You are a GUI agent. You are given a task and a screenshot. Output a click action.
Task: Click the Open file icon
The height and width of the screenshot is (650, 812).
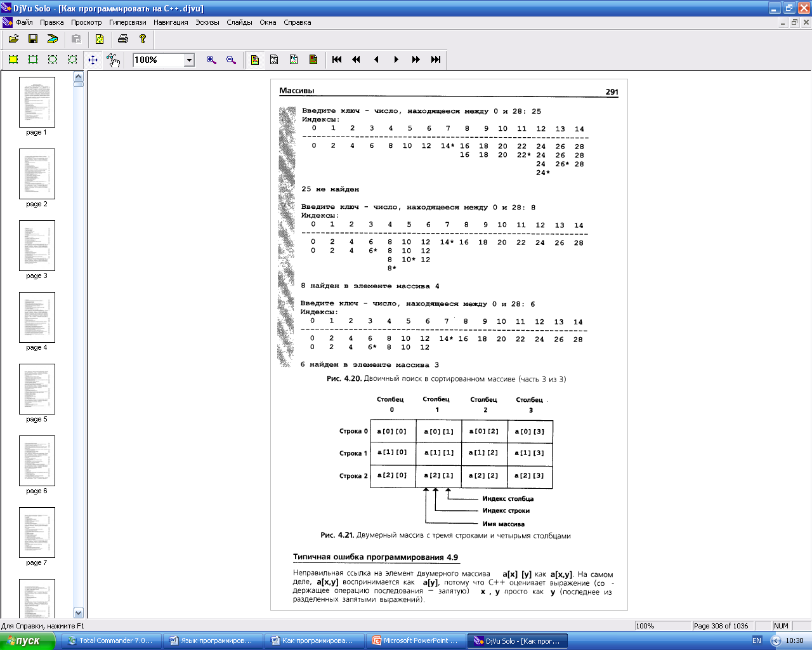tap(13, 39)
